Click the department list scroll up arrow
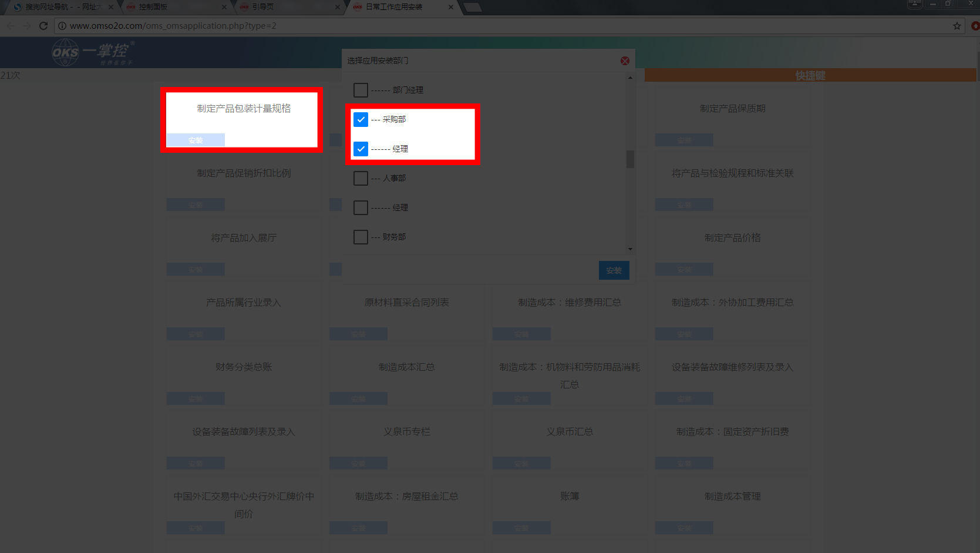This screenshot has height=553, width=980. (x=630, y=78)
